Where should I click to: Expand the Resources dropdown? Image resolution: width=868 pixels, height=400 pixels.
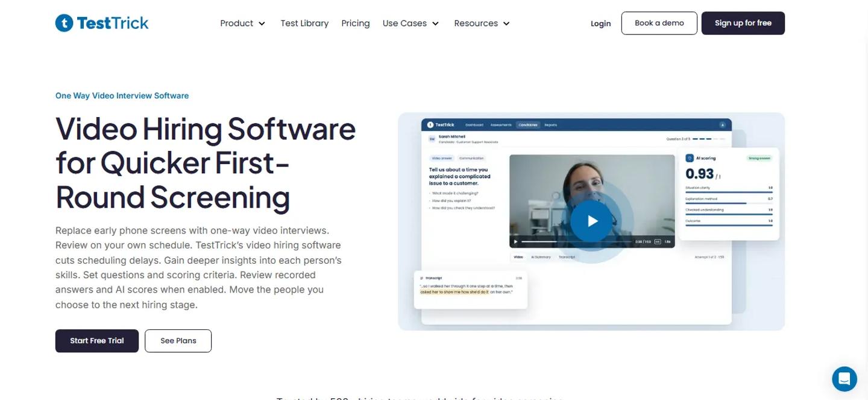(482, 24)
